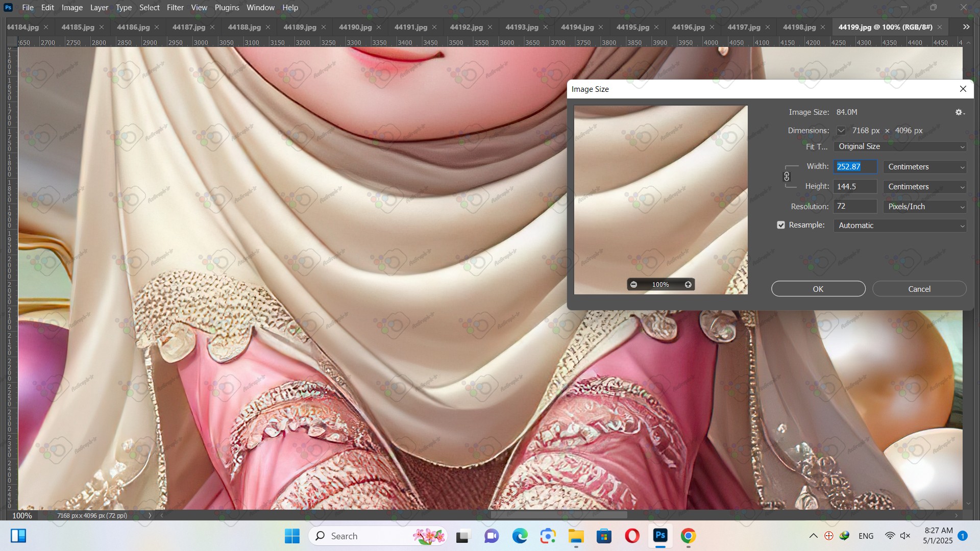Click the Height field showing 144.5
The width and height of the screenshot is (980, 551).
tap(855, 187)
